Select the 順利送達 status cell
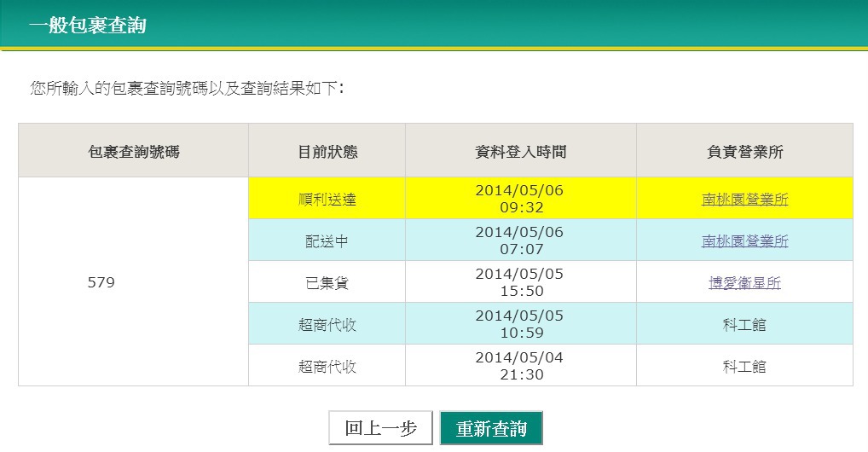868x452 pixels. click(327, 199)
